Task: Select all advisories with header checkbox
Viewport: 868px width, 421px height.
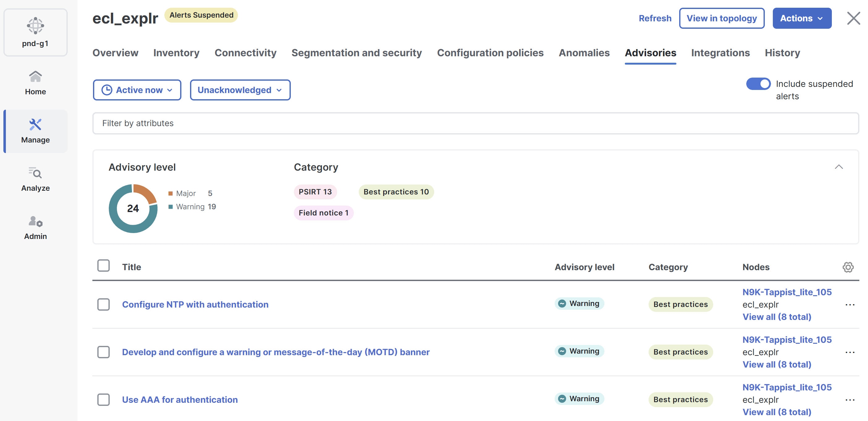Action: [x=104, y=266]
